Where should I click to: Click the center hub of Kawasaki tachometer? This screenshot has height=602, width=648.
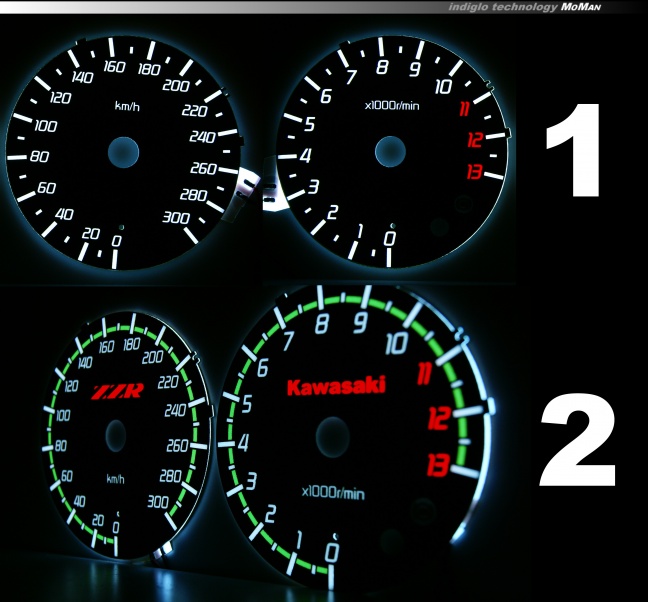[333, 437]
